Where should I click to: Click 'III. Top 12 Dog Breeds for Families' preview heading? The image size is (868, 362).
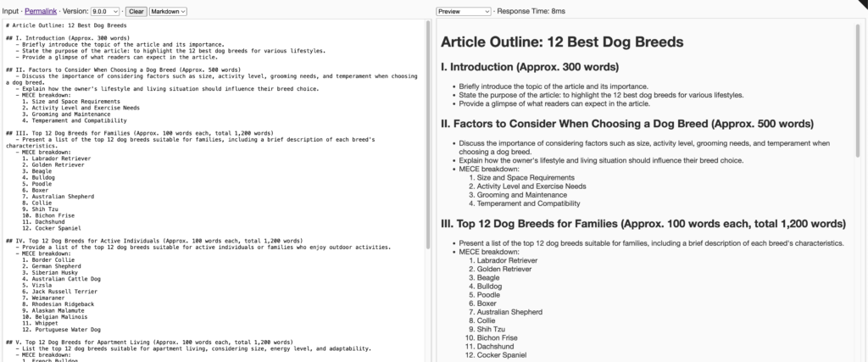pyautogui.click(x=644, y=225)
